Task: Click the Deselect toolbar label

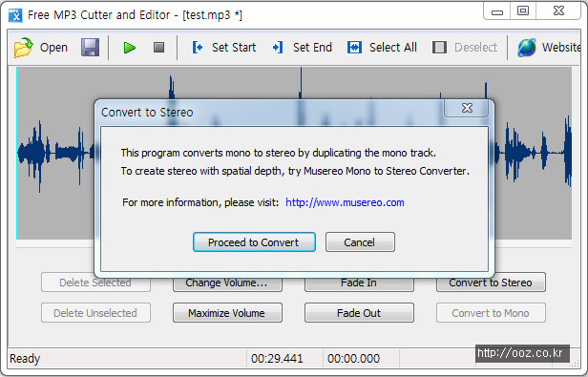Action: click(475, 48)
